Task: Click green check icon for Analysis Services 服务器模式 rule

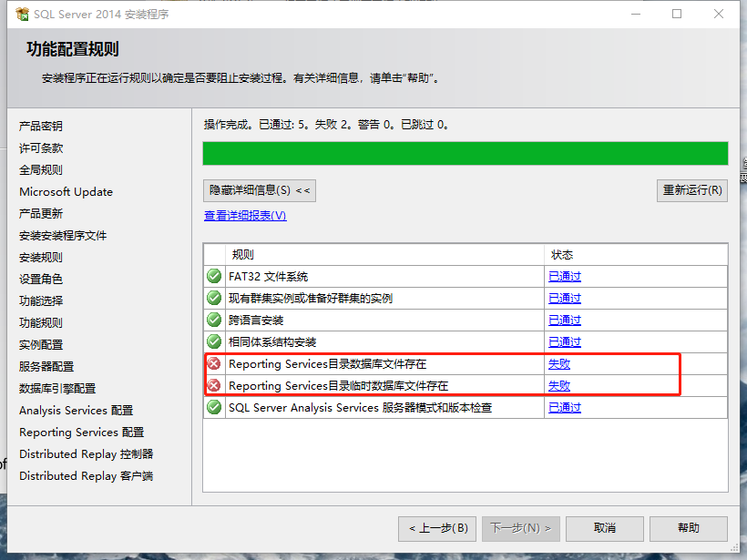Action: 214,407
